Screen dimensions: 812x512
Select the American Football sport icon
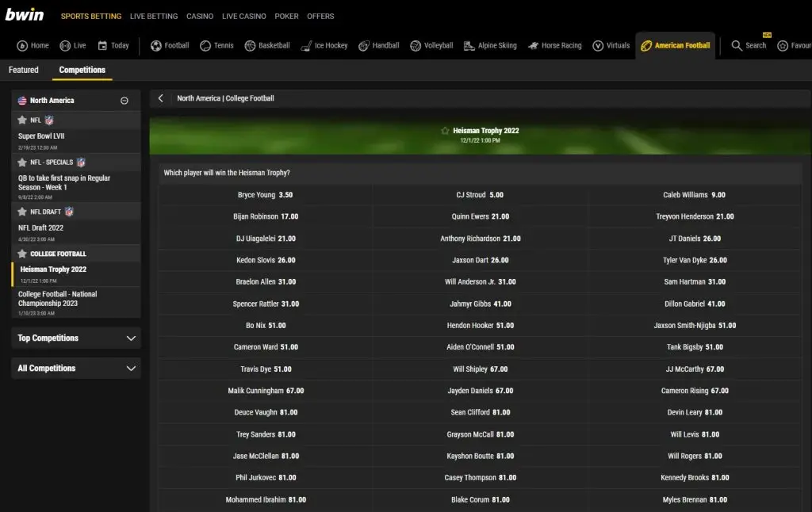[646, 45]
